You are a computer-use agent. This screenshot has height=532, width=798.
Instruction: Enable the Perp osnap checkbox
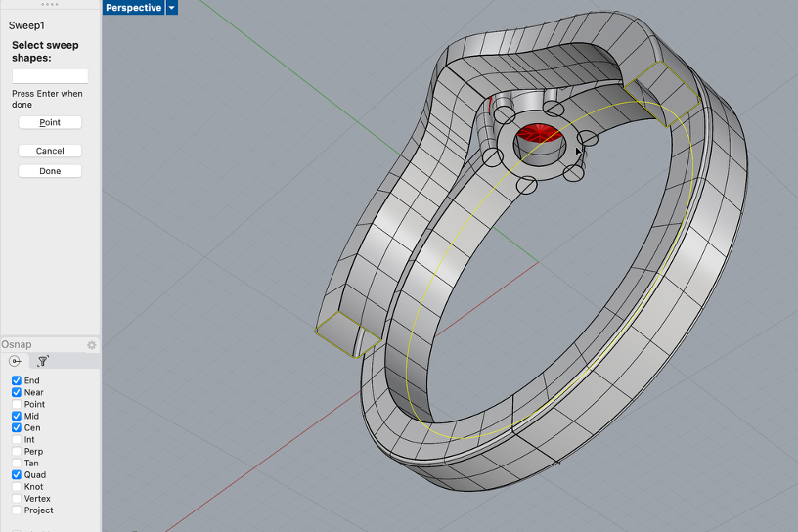coord(17,451)
